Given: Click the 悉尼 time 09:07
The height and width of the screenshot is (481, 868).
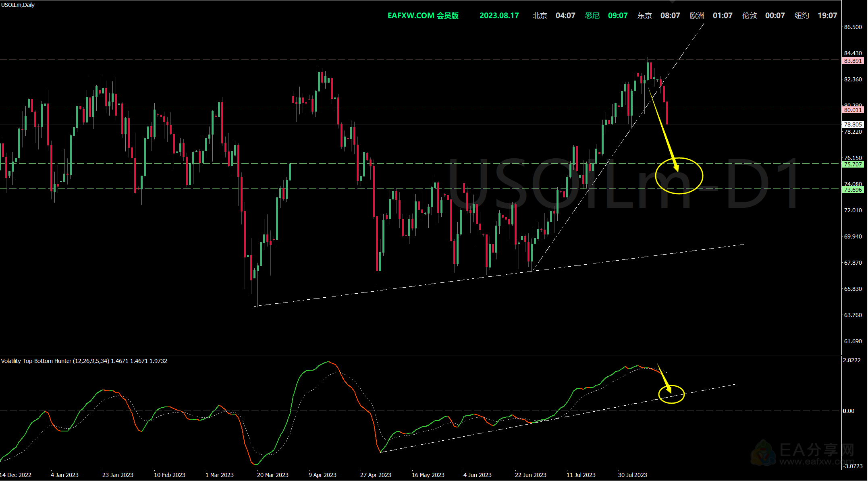Looking at the screenshot, I should click(618, 16).
